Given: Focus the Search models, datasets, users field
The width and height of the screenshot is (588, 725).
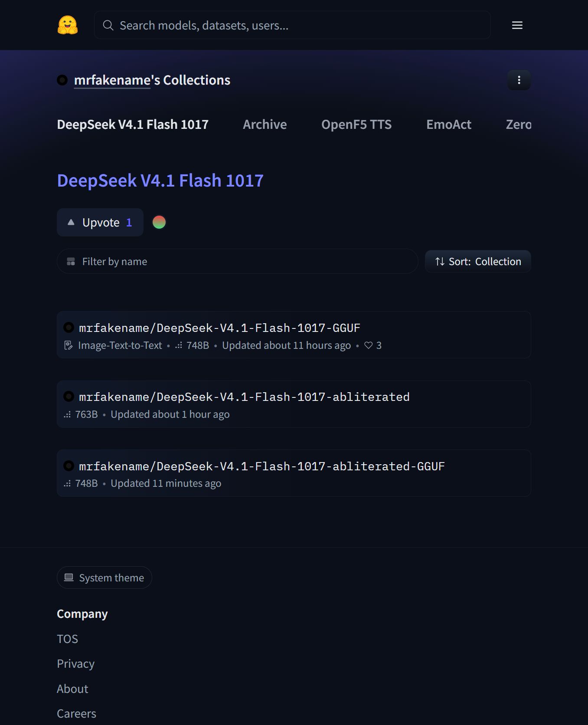Looking at the screenshot, I should (292, 25).
